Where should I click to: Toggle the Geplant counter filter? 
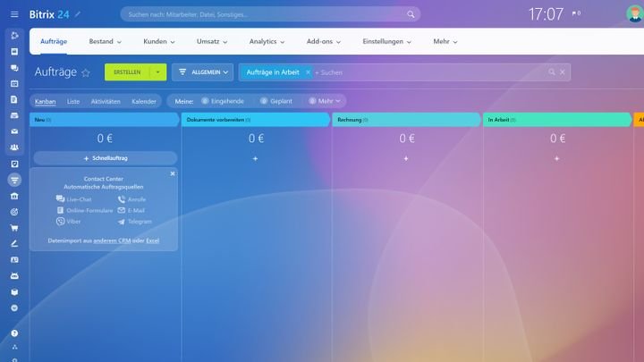coord(276,101)
